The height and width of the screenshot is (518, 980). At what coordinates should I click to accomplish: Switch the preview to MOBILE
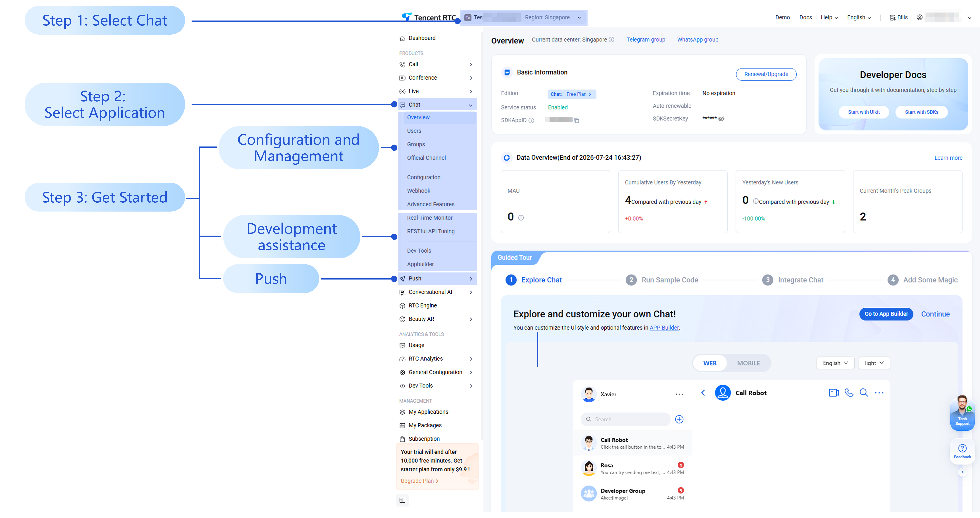tap(748, 363)
